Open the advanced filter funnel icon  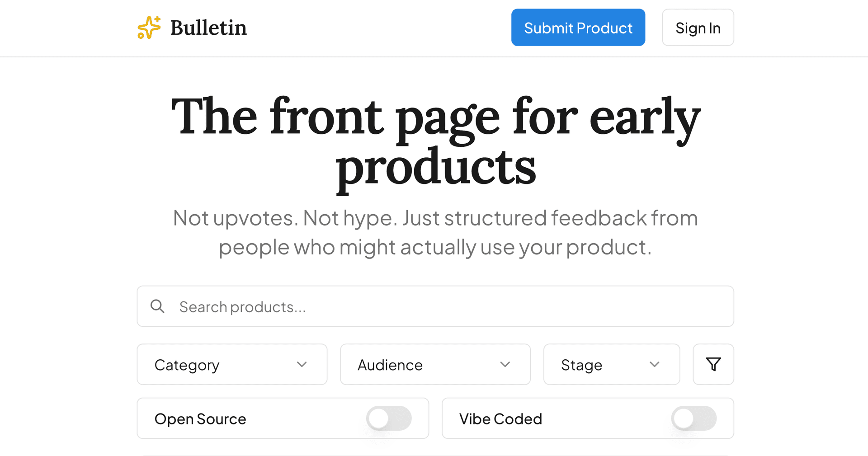713,364
